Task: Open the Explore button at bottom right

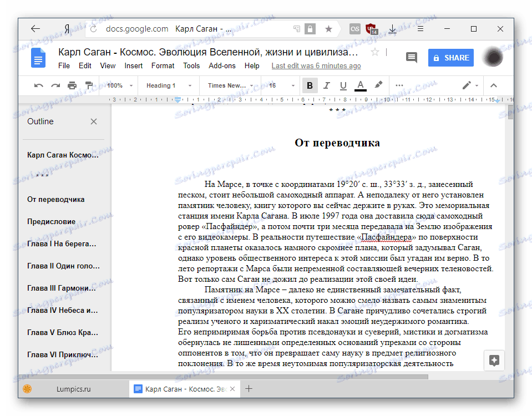Action: 494,361
